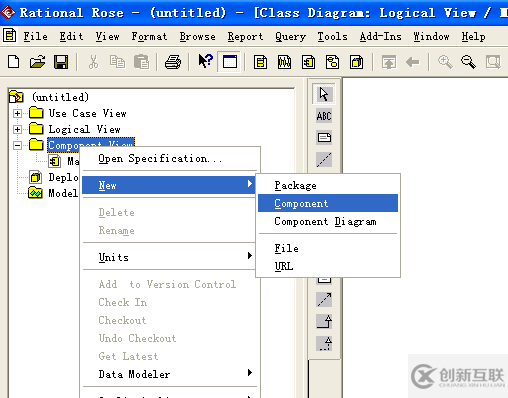Click the Browse Parent toolbar icon

[x=389, y=62]
